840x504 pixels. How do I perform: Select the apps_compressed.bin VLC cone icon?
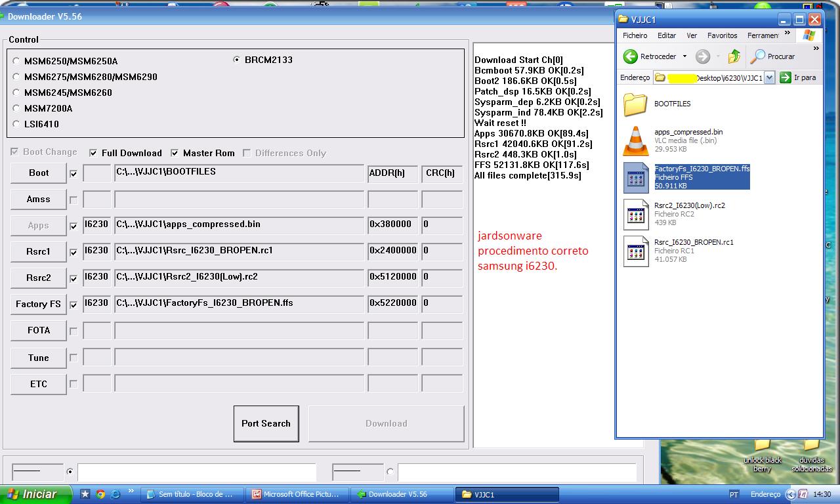click(x=635, y=140)
